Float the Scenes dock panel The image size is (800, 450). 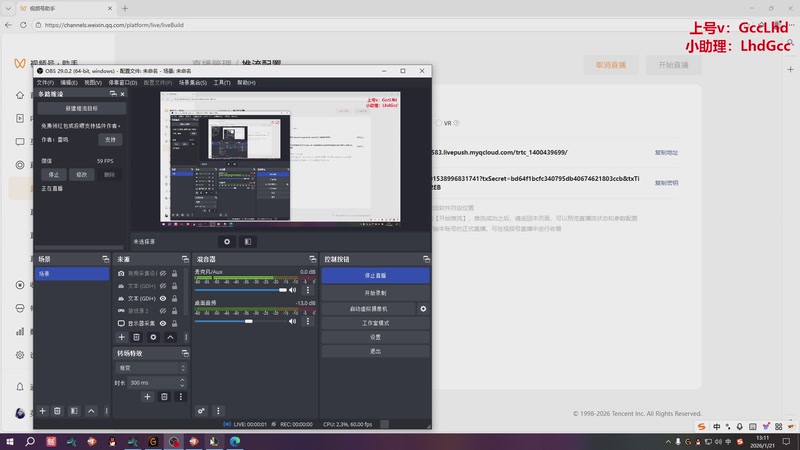point(105,259)
